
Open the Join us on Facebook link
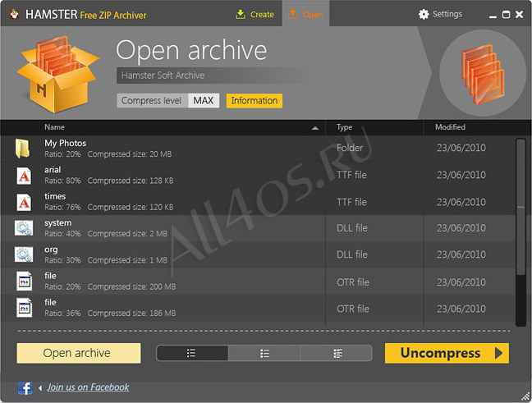click(x=88, y=387)
